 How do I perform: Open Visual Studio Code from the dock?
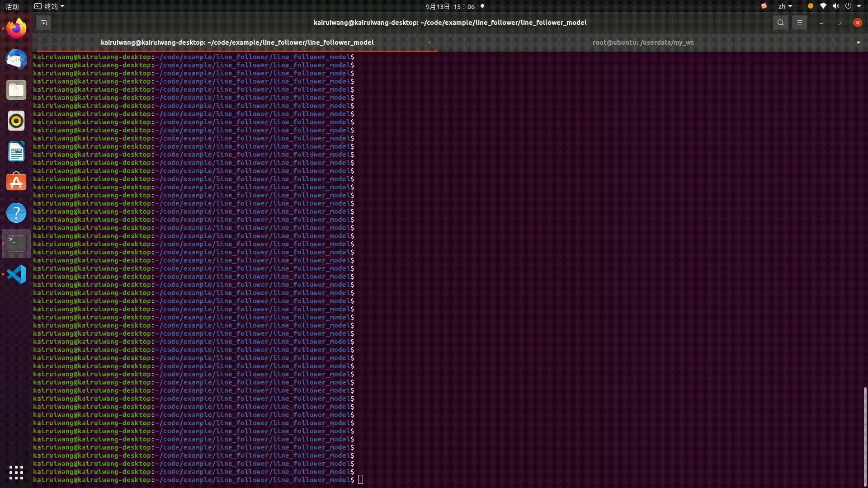(x=16, y=274)
